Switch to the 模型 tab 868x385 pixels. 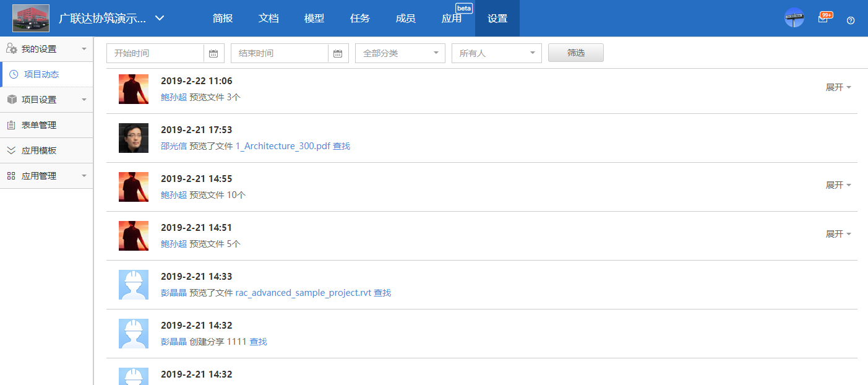pyautogui.click(x=314, y=18)
